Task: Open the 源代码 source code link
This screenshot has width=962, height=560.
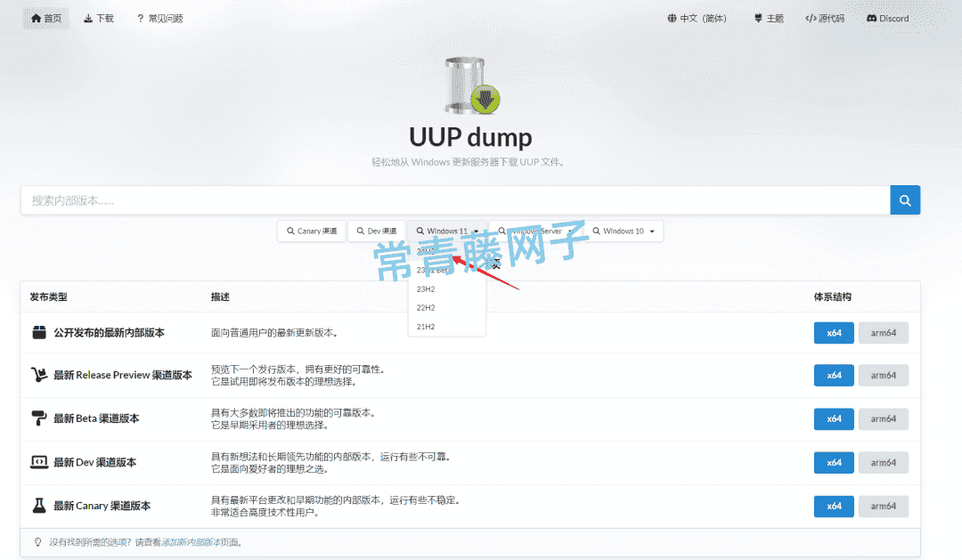Action: (825, 19)
